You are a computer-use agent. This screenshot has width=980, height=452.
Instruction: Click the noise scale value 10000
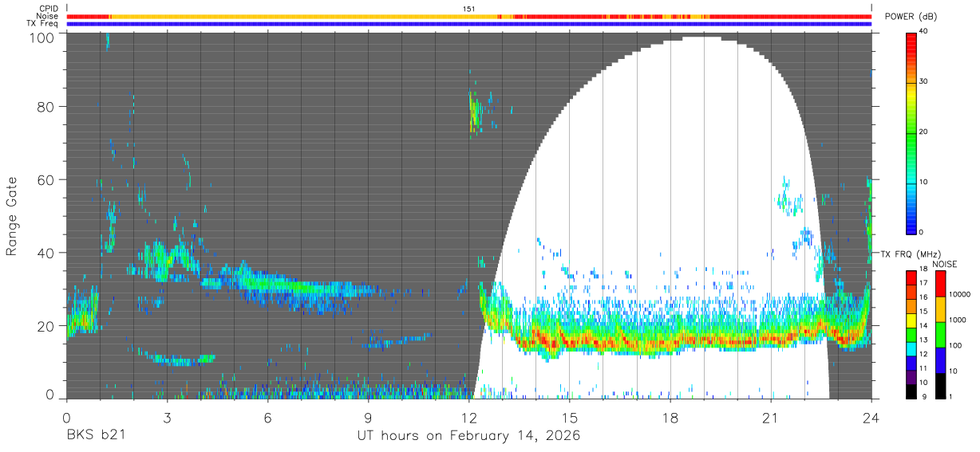960,294
